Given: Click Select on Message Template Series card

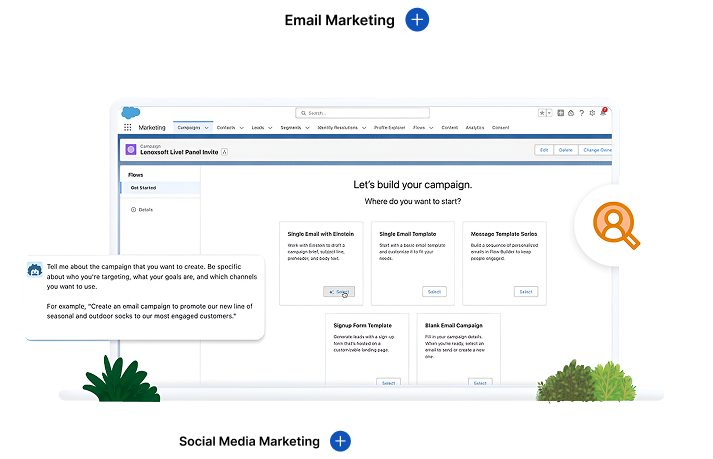Looking at the screenshot, I should 526,292.
